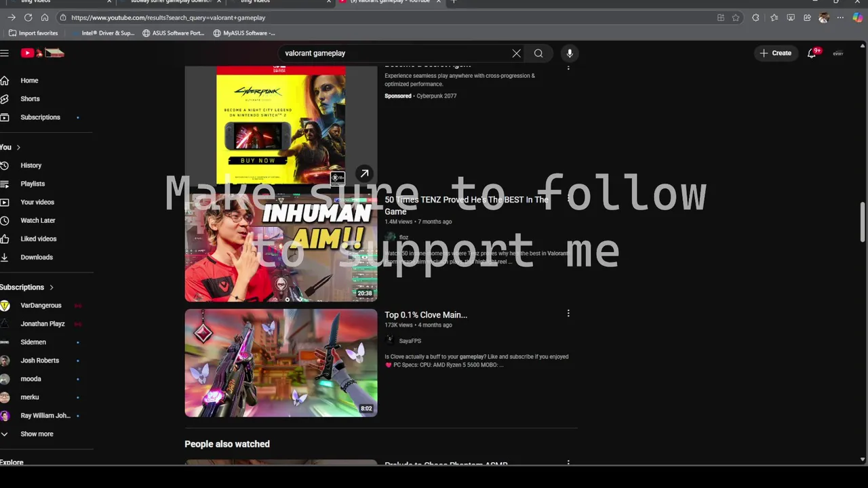Open the MyASUS Software bookmark

tap(244, 33)
